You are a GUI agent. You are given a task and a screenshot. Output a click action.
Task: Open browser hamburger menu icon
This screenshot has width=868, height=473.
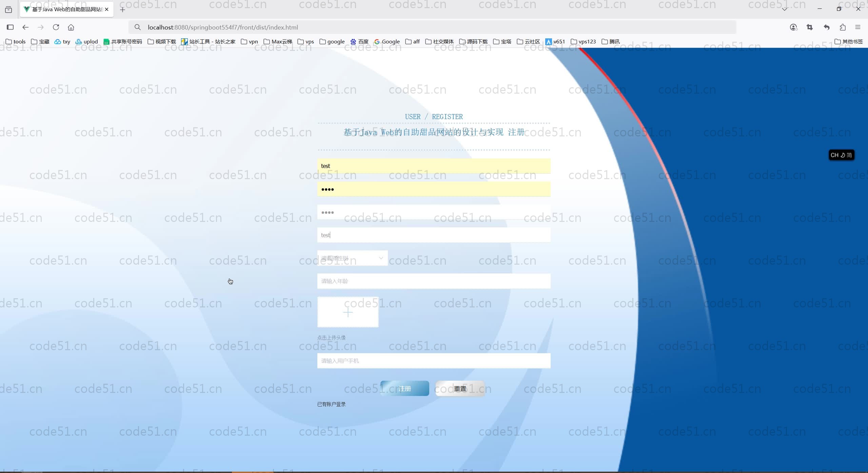[x=858, y=27]
